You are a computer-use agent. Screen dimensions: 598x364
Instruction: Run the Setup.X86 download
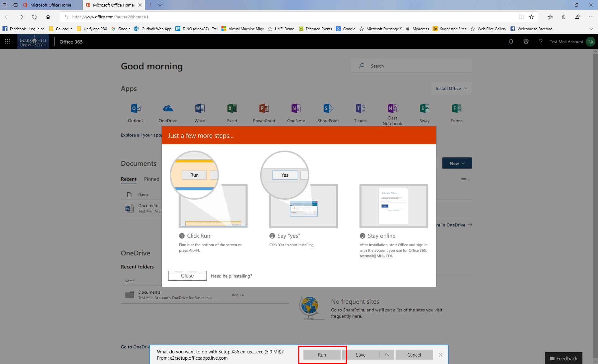click(322, 354)
